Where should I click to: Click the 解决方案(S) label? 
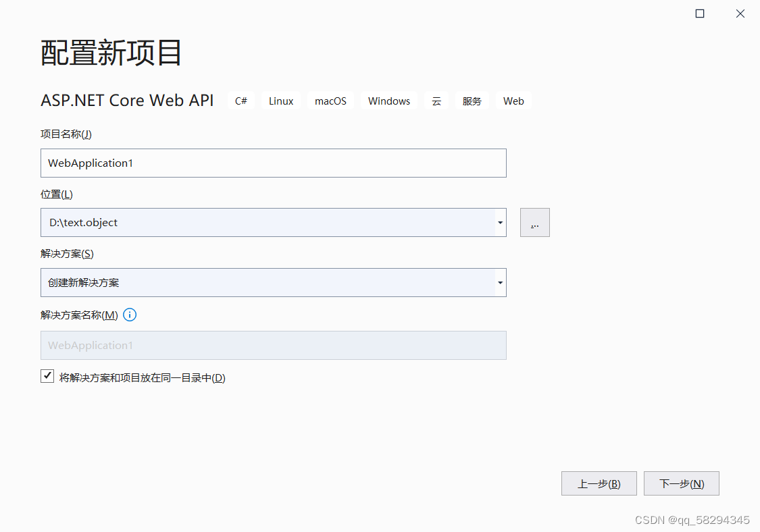point(66,253)
